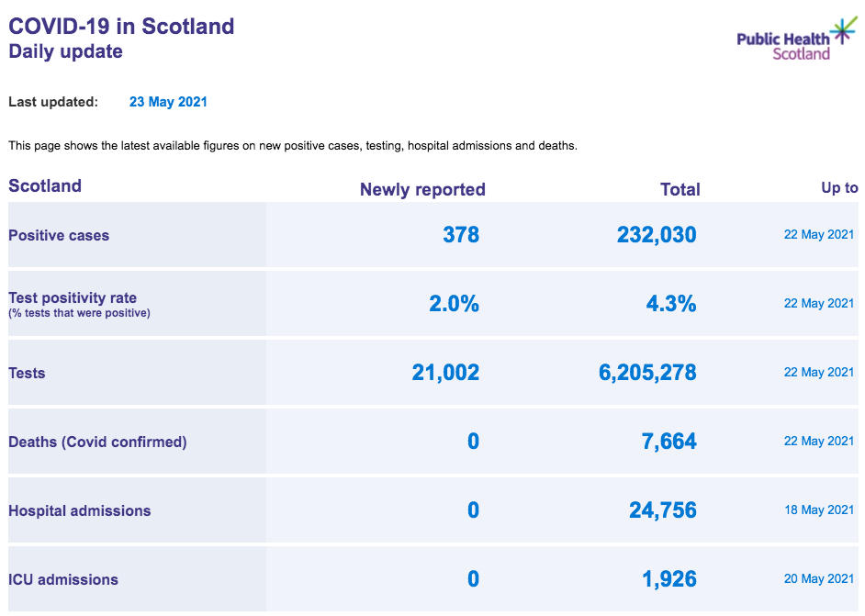This screenshot has width=865, height=616.
Task: Click the 18 May 2021 date
Action: (x=819, y=510)
